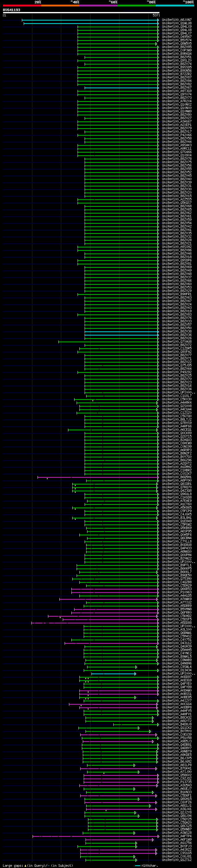
Task: Select the UniRef100_A8PY90 label
Action: pos(177,481)
